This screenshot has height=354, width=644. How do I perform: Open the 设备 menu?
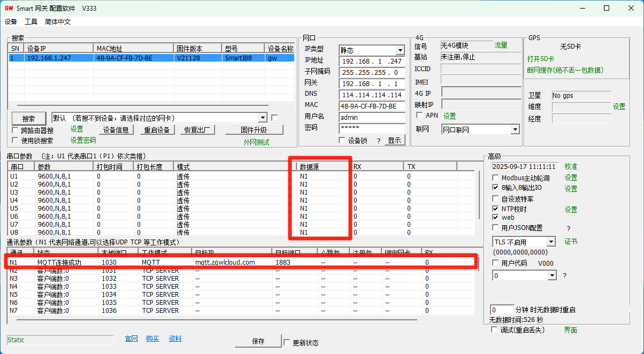click(x=11, y=22)
